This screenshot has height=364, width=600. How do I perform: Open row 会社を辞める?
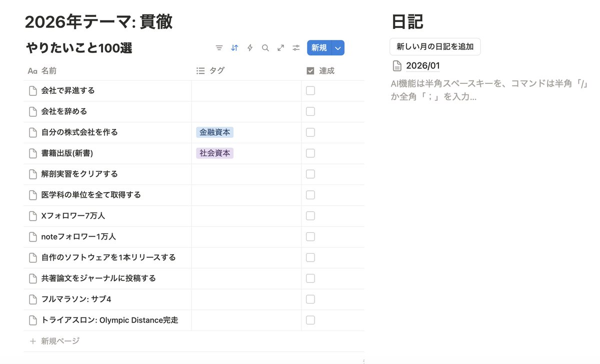point(64,111)
